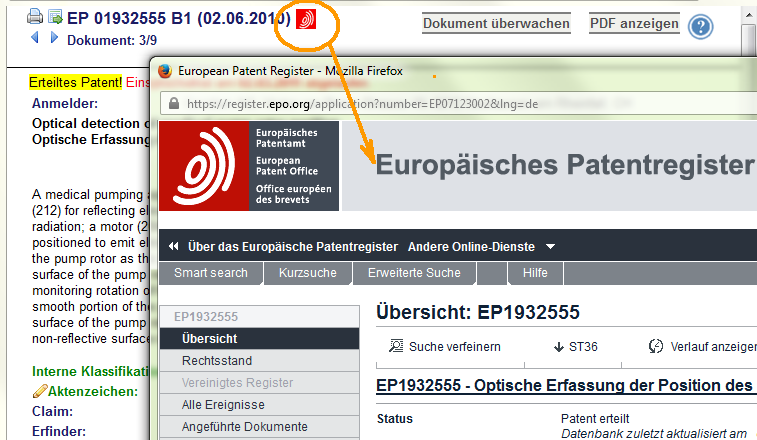
Task: Click the printer icon beside EP 01932555
Action: (x=35, y=17)
